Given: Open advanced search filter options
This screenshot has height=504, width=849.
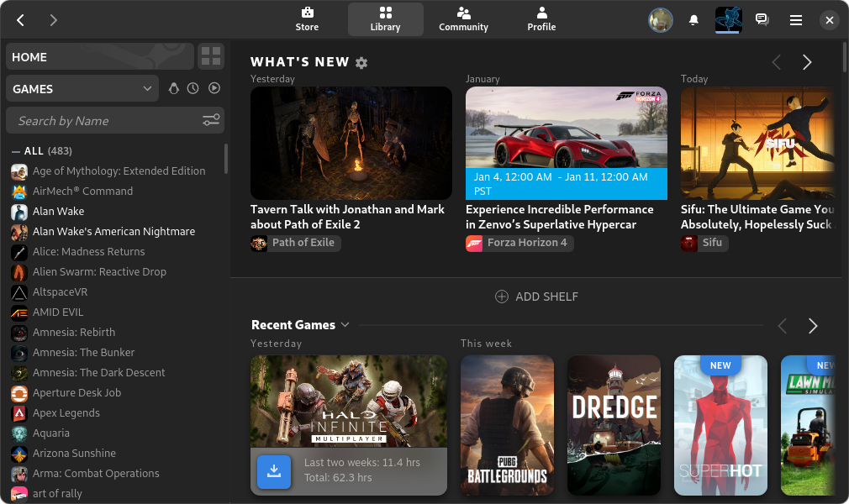Looking at the screenshot, I should [x=211, y=120].
